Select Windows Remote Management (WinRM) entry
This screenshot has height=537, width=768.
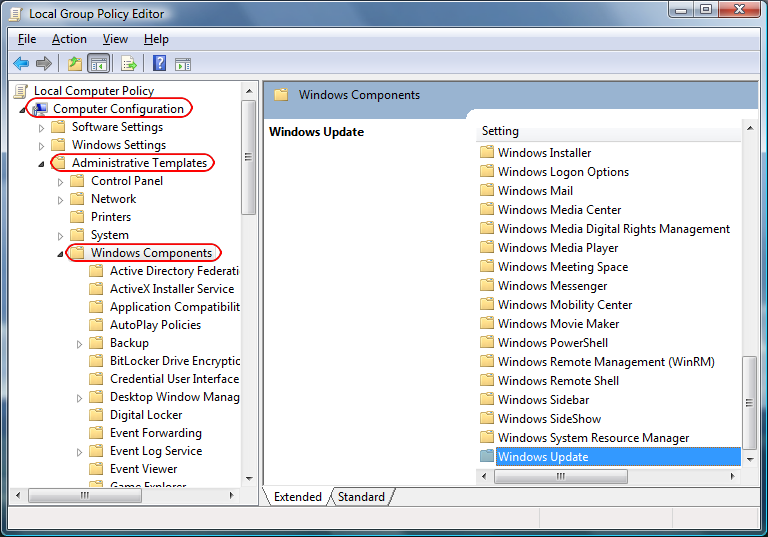pos(606,362)
